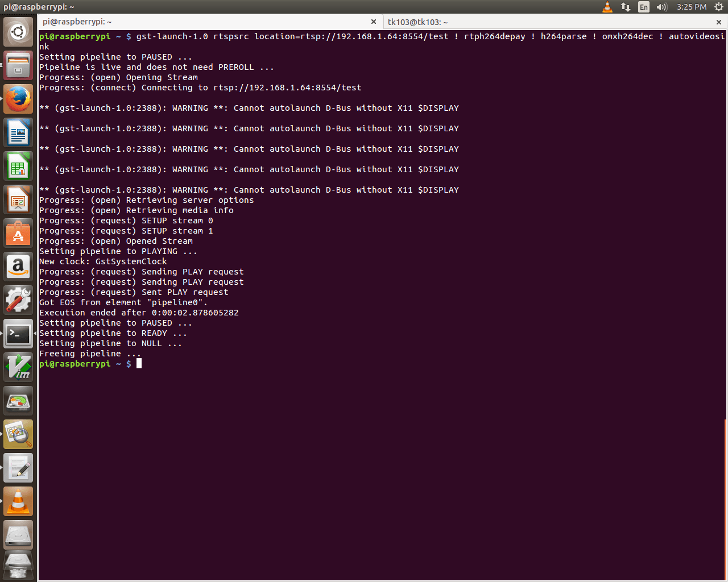The width and height of the screenshot is (728, 582).
Task: Click 'Progress: (request) SETUP stream 0' line
Action: point(126,221)
